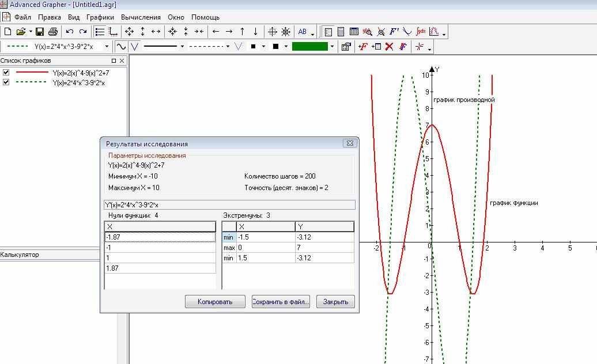
Task: Click the Копировать button
Action: point(215,302)
